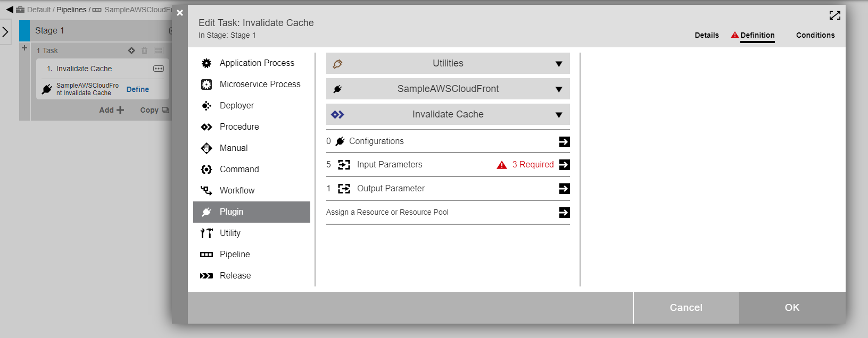Select the Application Process gear icon

206,63
